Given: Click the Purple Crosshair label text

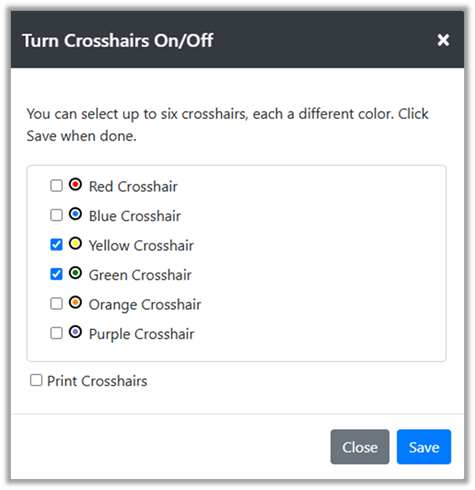Looking at the screenshot, I should (x=141, y=334).
